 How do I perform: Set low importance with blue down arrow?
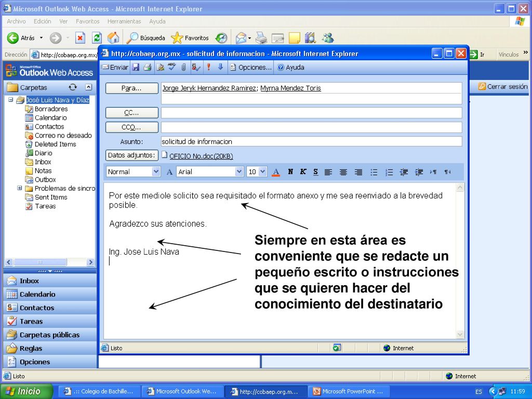point(220,67)
